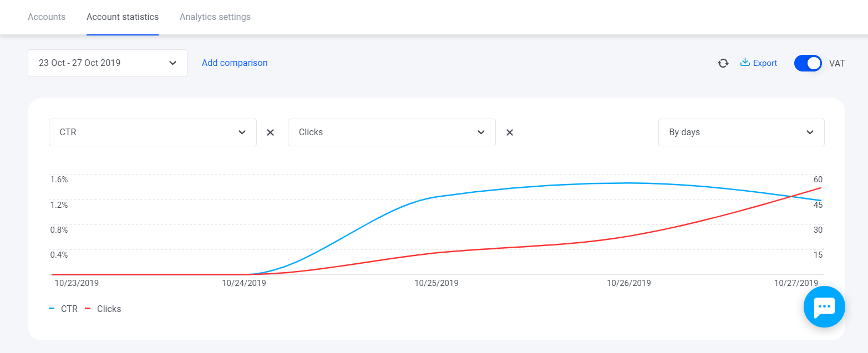The width and height of the screenshot is (868, 353).
Task: Click the 1.6% CTR axis value
Action: pos(59,180)
